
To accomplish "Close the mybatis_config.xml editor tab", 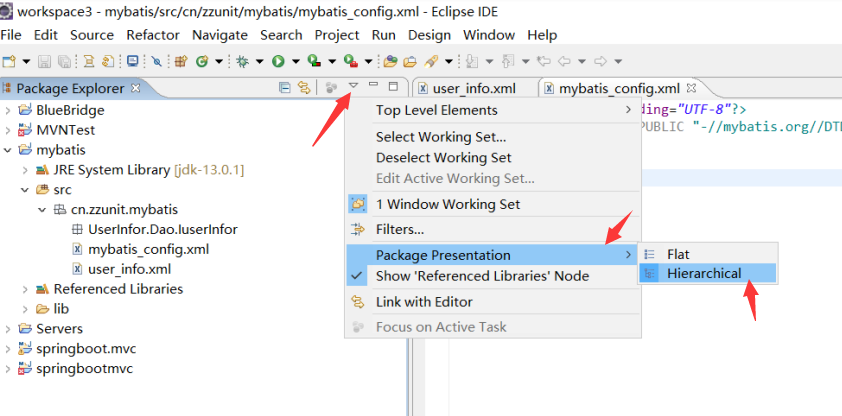I will pos(691,88).
